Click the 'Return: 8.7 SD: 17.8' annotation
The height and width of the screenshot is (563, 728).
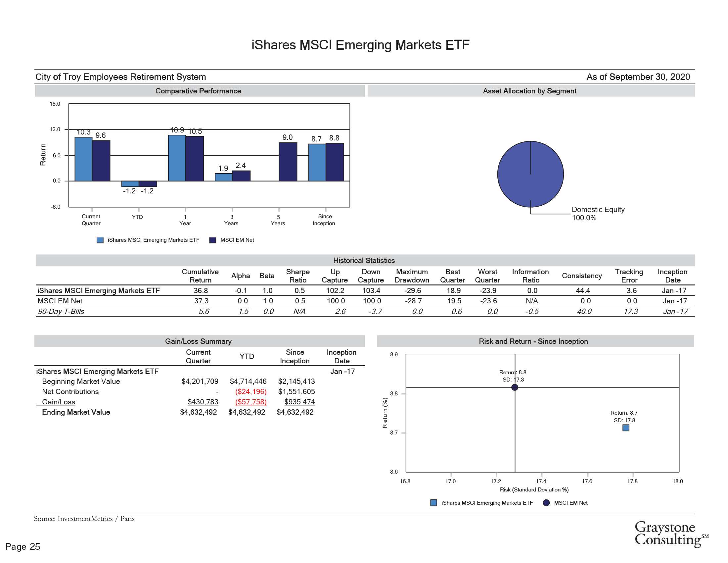pos(624,417)
